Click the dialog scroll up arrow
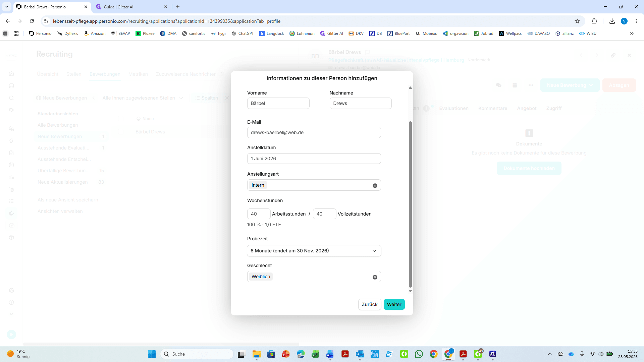 pos(410,88)
